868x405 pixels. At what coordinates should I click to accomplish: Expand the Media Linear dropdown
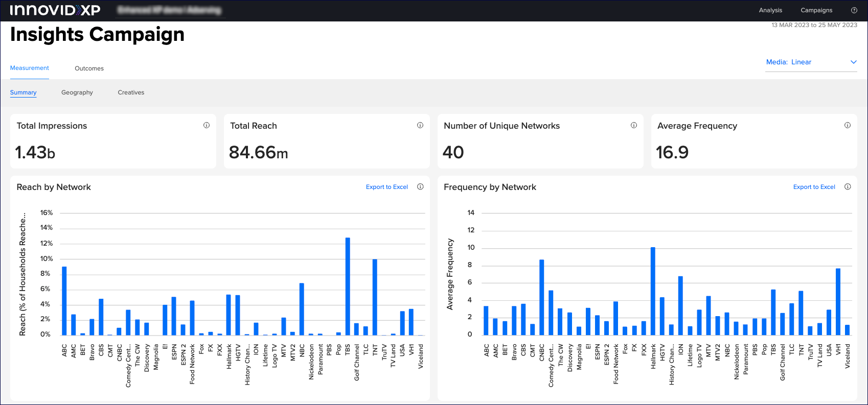coord(811,62)
